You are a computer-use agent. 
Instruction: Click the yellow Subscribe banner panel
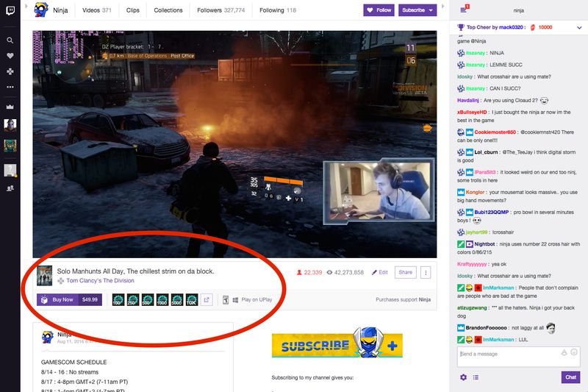[x=337, y=344]
